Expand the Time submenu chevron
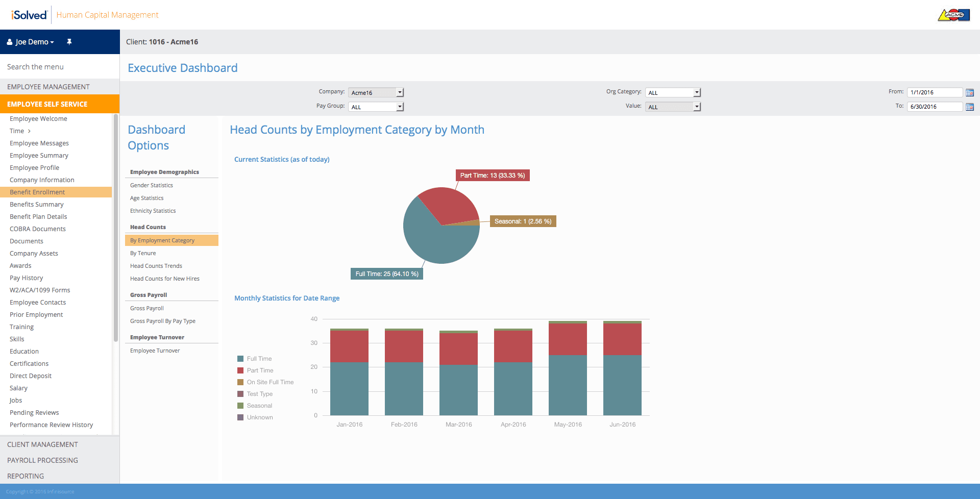The width and height of the screenshot is (980, 499). [29, 131]
